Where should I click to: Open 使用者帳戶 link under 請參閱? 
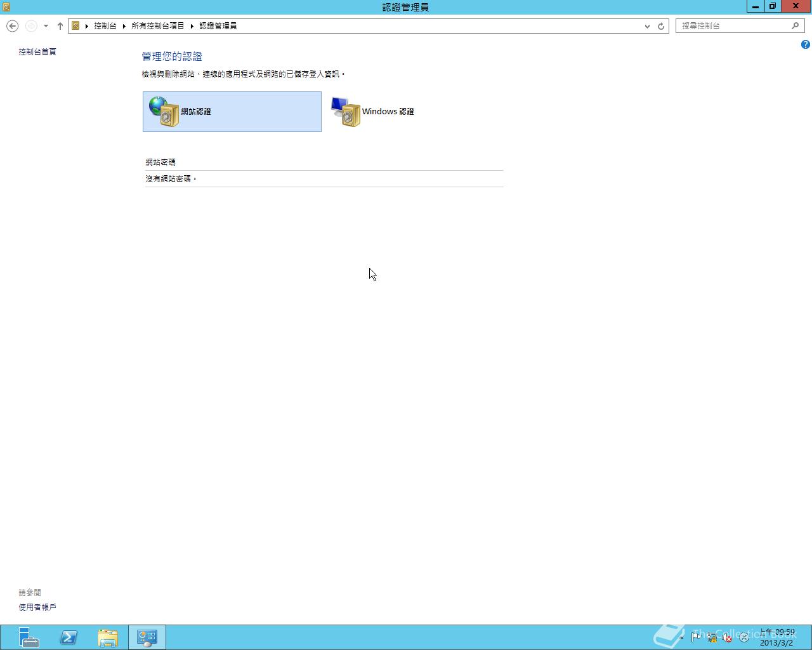pos(37,607)
